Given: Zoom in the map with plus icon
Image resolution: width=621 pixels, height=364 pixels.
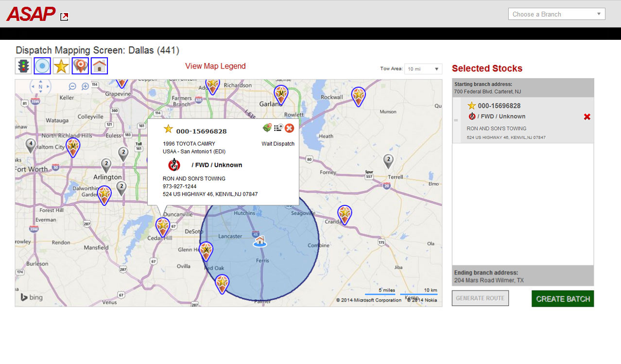Looking at the screenshot, I should coord(85,86).
